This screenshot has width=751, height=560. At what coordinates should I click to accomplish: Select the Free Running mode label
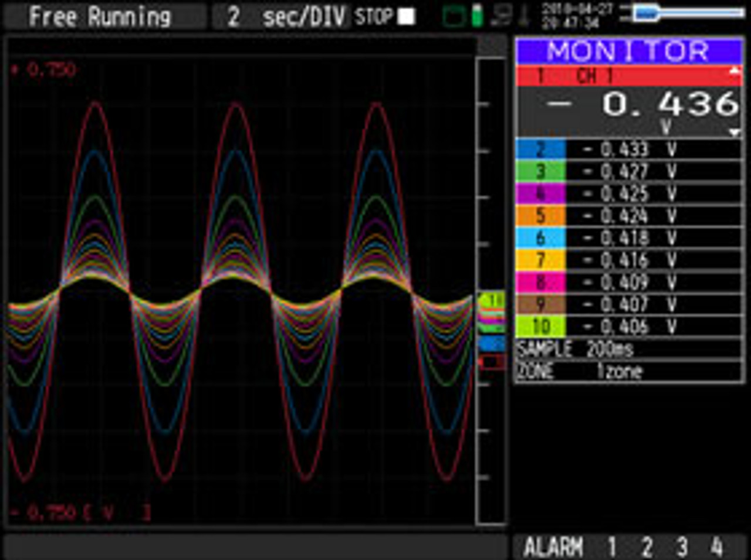100,16
